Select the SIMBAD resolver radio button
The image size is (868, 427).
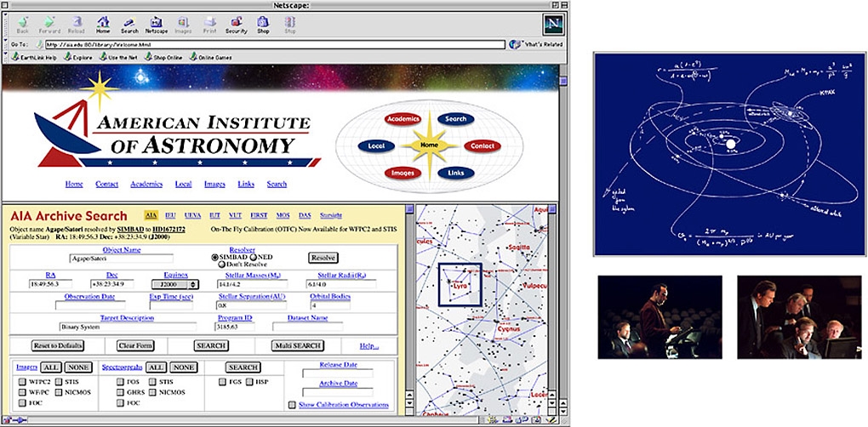[214, 257]
